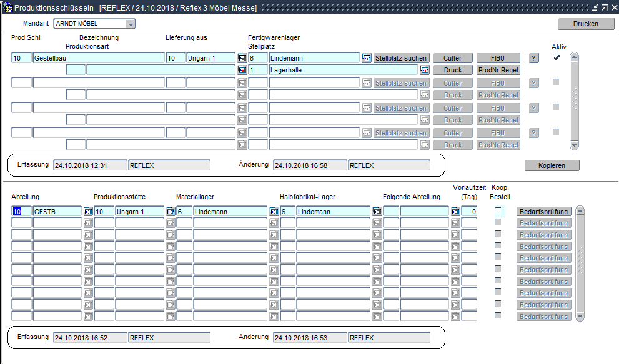Click the active ProdNr Regel button
This screenshot has width=619, height=364.
click(498, 70)
